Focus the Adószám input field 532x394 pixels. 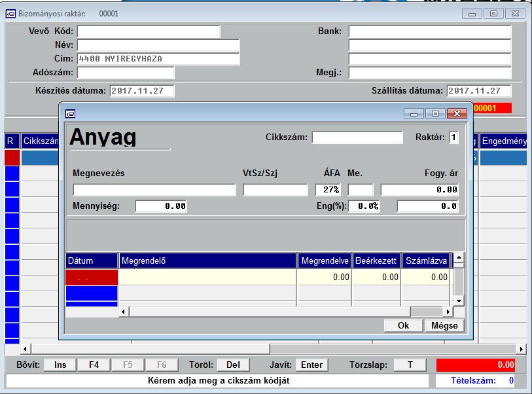click(x=126, y=73)
